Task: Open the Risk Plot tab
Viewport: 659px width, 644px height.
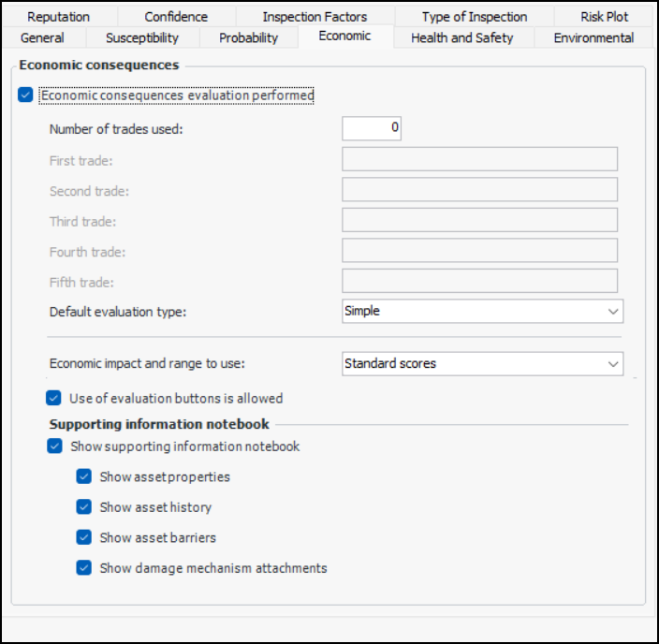Action: point(604,17)
